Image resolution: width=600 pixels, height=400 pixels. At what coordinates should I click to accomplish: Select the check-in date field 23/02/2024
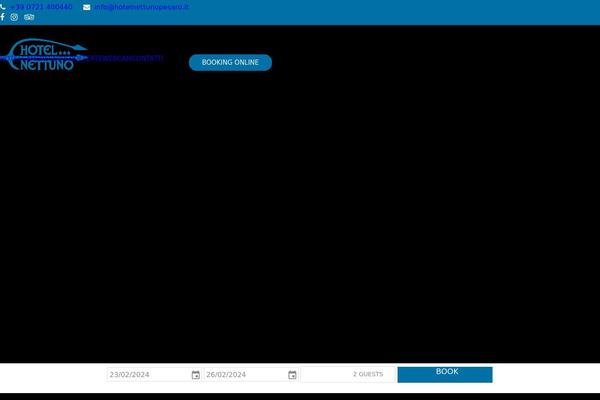154,374
